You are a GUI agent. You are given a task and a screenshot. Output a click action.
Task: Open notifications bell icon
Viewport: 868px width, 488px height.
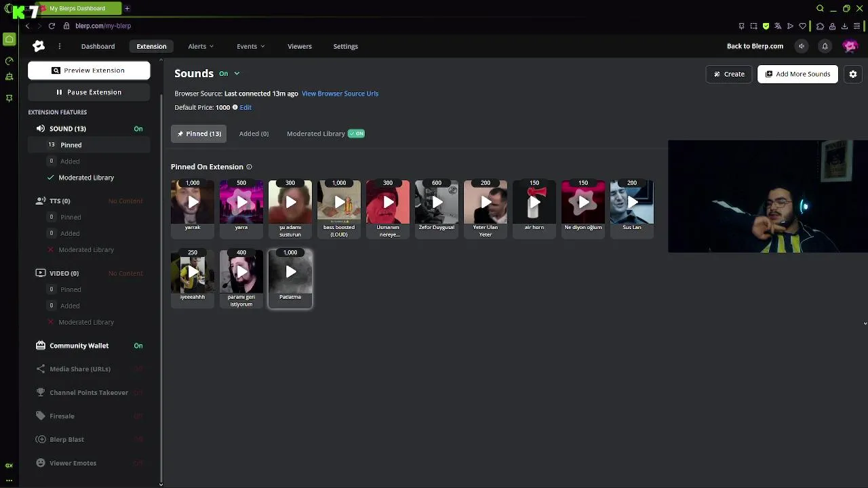[x=825, y=46]
